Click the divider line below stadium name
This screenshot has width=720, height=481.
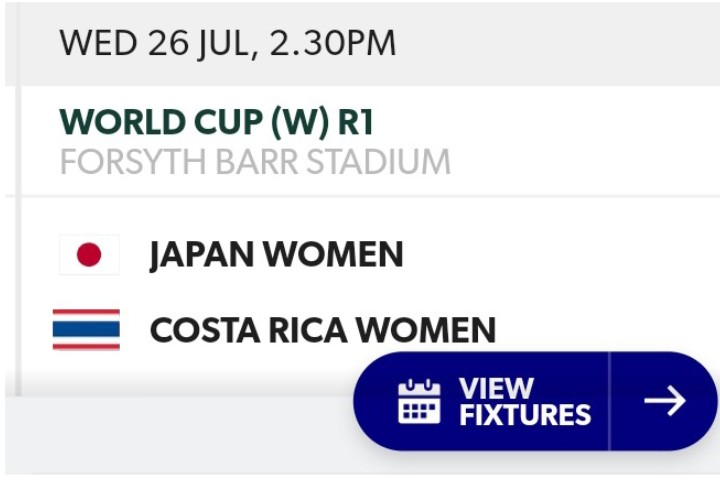coord(363,196)
